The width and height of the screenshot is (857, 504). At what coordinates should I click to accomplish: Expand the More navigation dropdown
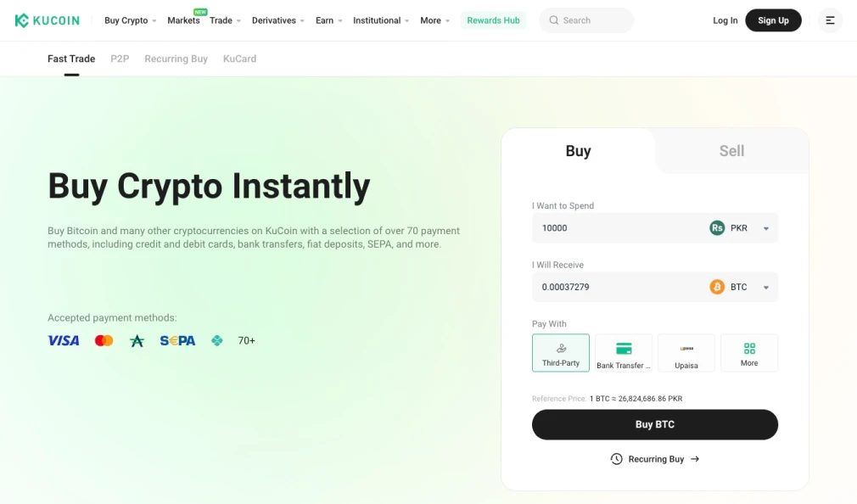pos(434,20)
